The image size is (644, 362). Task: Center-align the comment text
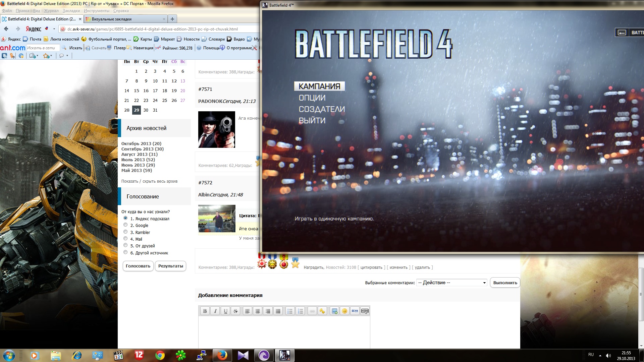[258, 311]
